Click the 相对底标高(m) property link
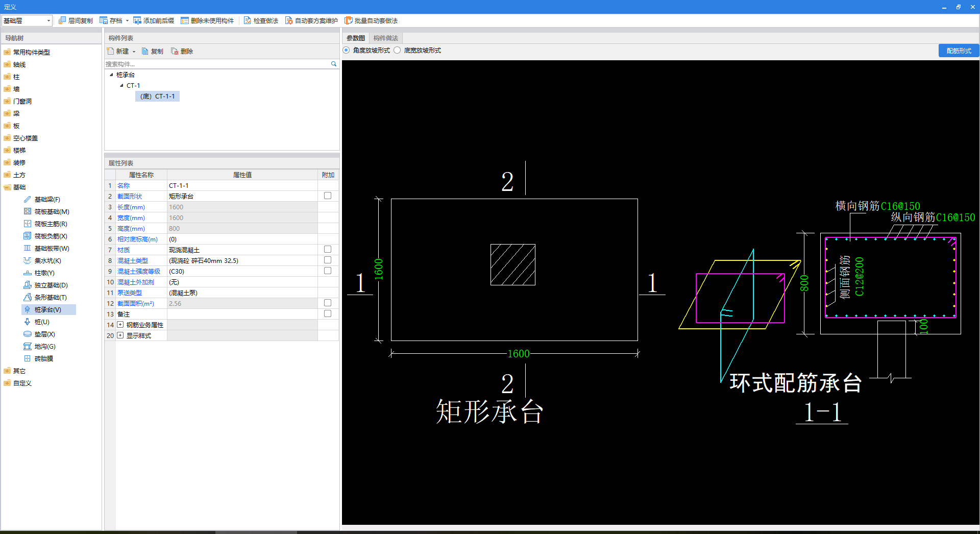The image size is (980, 534). (137, 239)
